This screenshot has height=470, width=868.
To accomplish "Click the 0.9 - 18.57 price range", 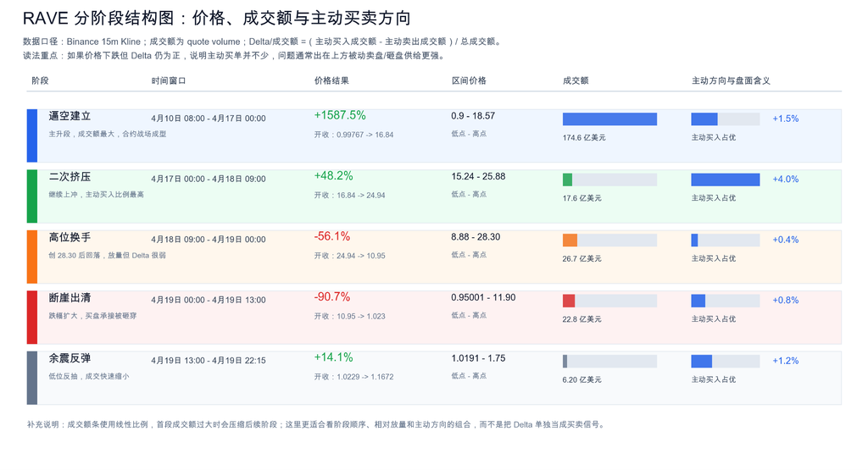I will (x=473, y=115).
